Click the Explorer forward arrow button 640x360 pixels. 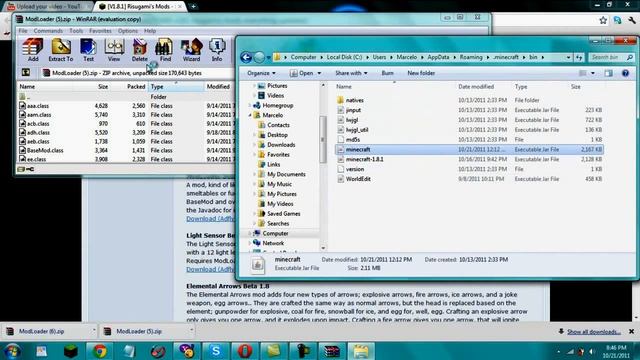[x=259, y=57]
